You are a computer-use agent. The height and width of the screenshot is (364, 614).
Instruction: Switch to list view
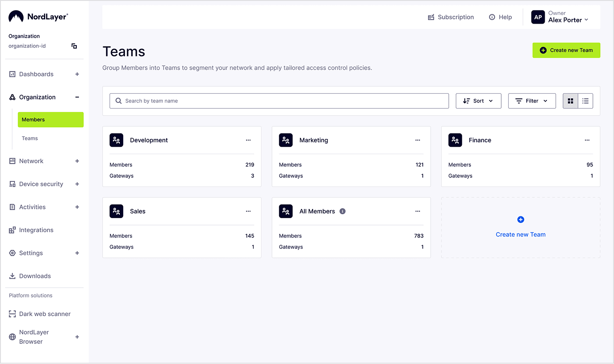click(x=585, y=101)
